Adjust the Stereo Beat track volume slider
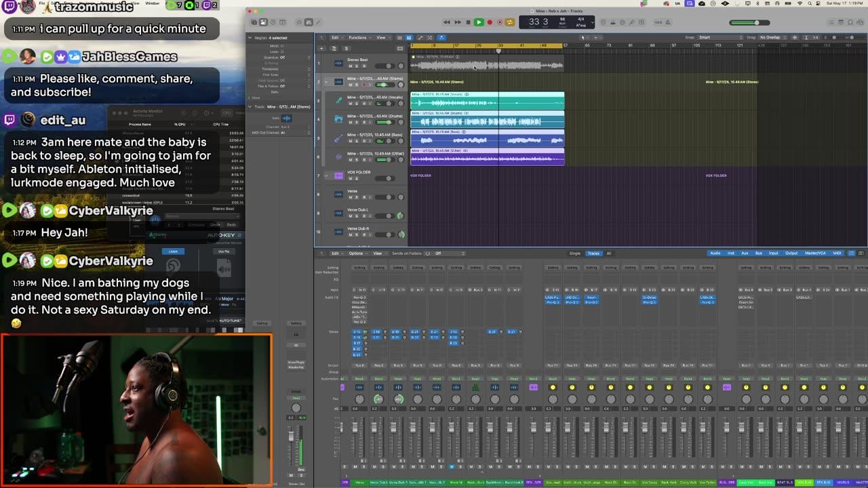This screenshot has height=488, width=868. coord(384,66)
